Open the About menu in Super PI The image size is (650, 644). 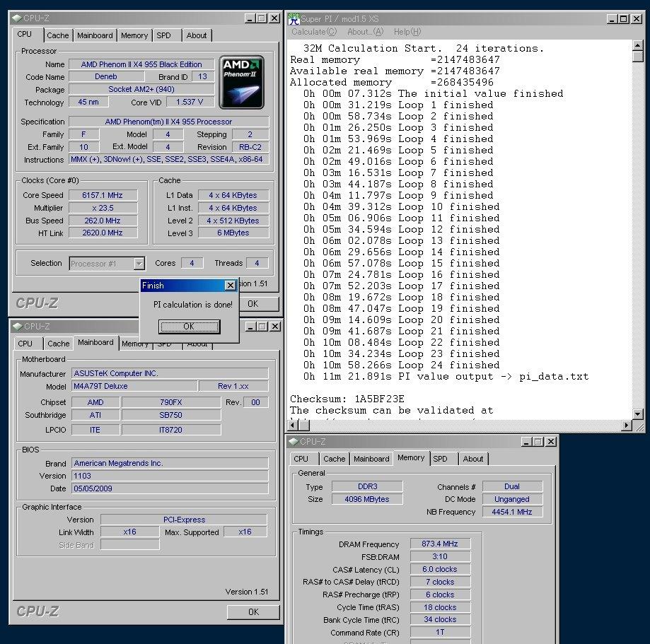pos(365,32)
